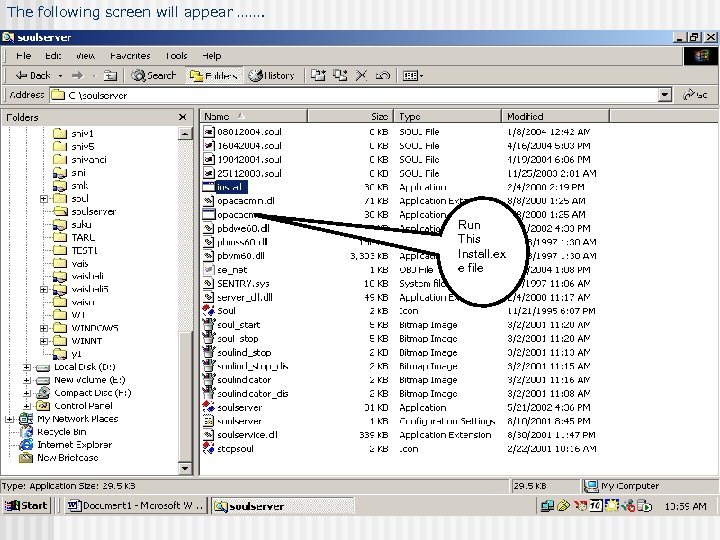Open the Back history dropdown arrow

pos(60,76)
